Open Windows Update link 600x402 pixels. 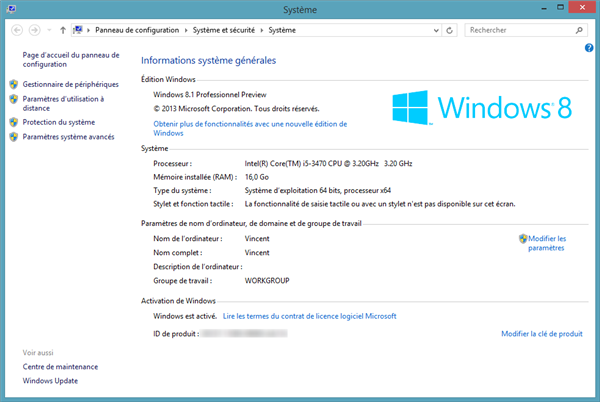tap(50, 380)
